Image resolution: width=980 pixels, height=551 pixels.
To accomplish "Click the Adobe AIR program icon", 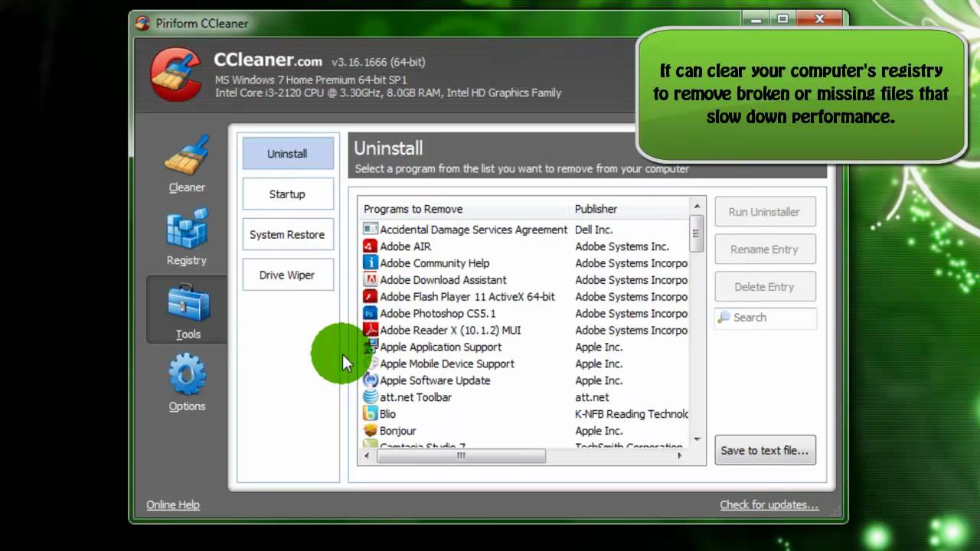I will [x=371, y=246].
